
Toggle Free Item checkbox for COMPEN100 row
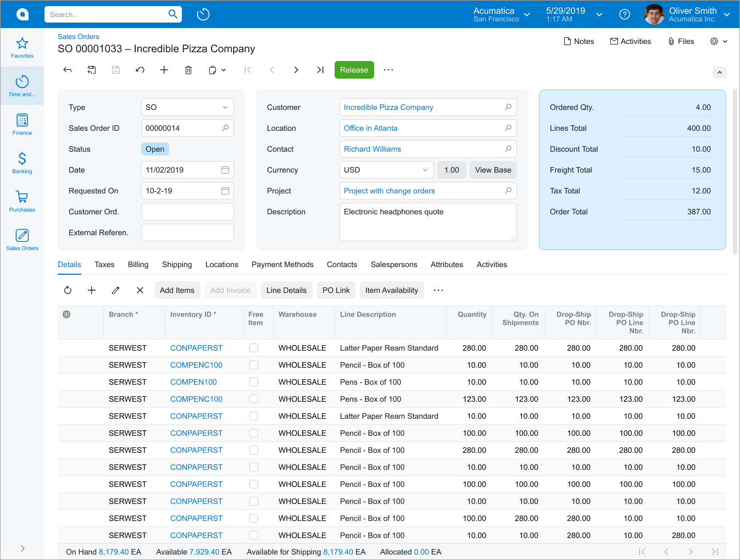click(x=254, y=382)
